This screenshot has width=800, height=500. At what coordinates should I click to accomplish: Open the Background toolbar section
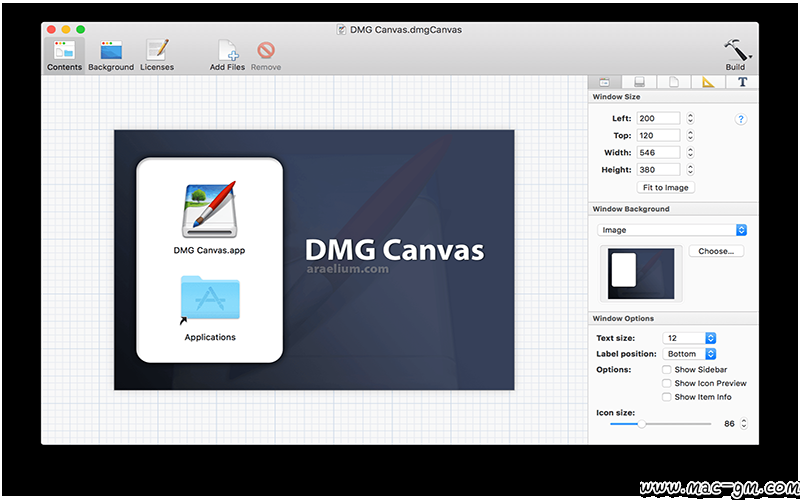coord(111,56)
